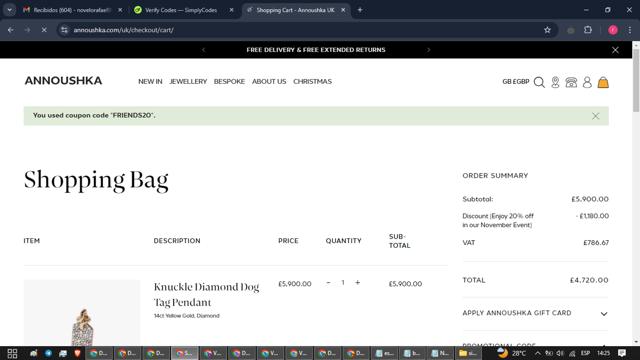The image size is (640, 360).
Task: Open the browser extensions puzzle icon
Action: click(x=588, y=30)
